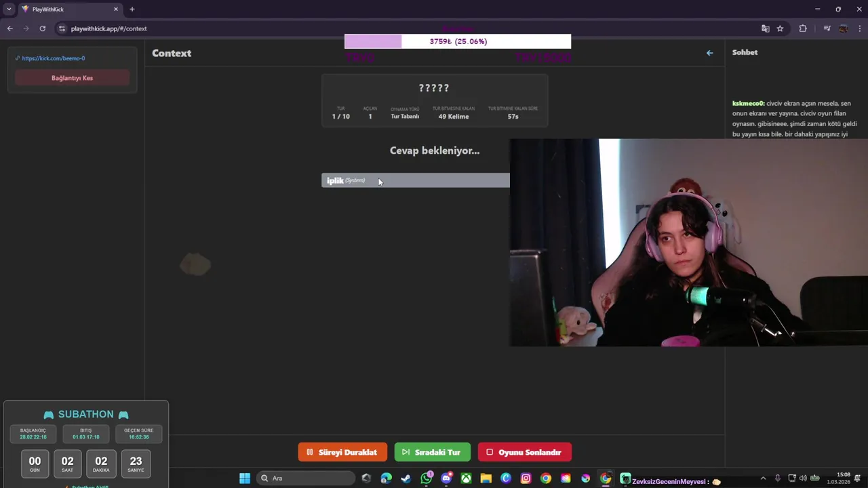Click the Cevap bekleniyor... status text
The image size is (868, 488).
[x=435, y=150]
